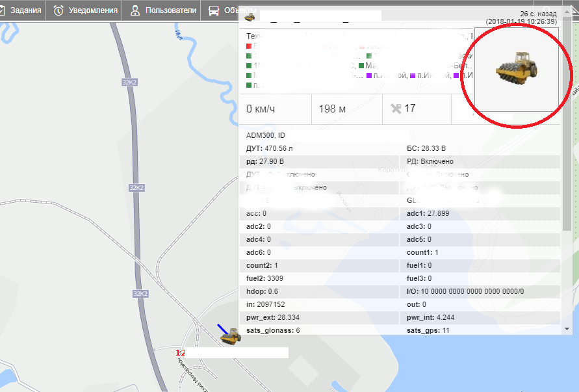Click the satellite icon beside 17
Viewport: 579px width, 392px height.
pyautogui.click(x=396, y=109)
